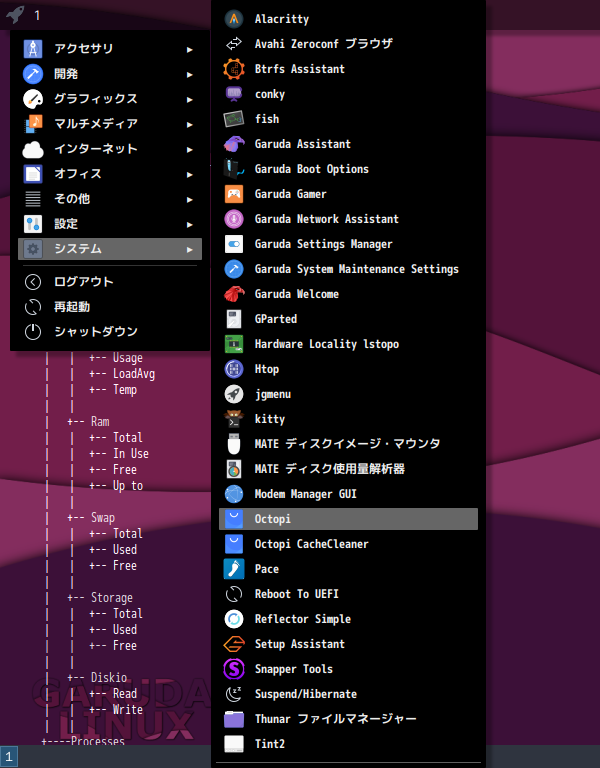
Task: Click the Pace footprint icon
Action: tap(234, 569)
